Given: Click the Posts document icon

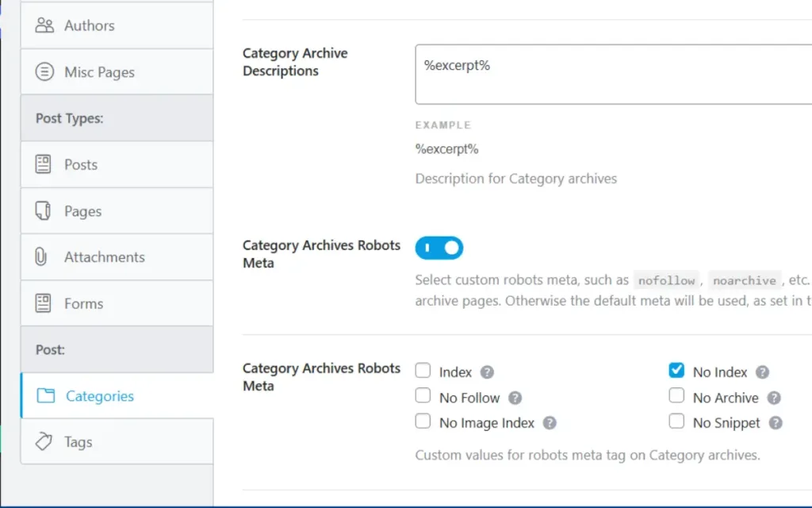Looking at the screenshot, I should (x=43, y=164).
